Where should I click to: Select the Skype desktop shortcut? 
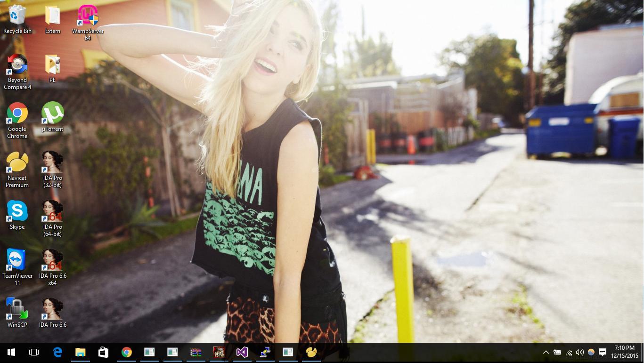17,215
